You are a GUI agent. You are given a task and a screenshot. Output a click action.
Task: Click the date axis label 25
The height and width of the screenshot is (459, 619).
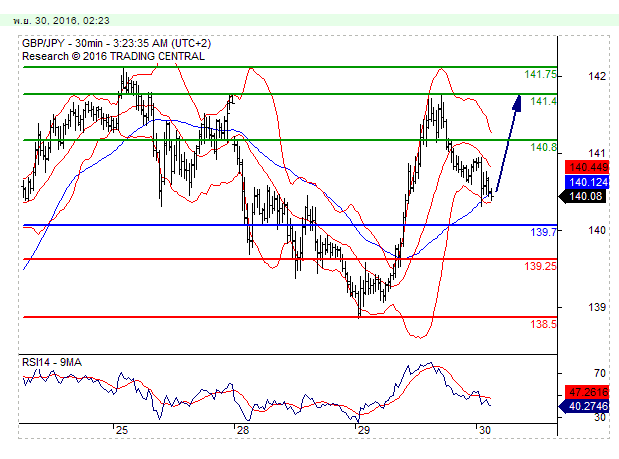click(122, 430)
